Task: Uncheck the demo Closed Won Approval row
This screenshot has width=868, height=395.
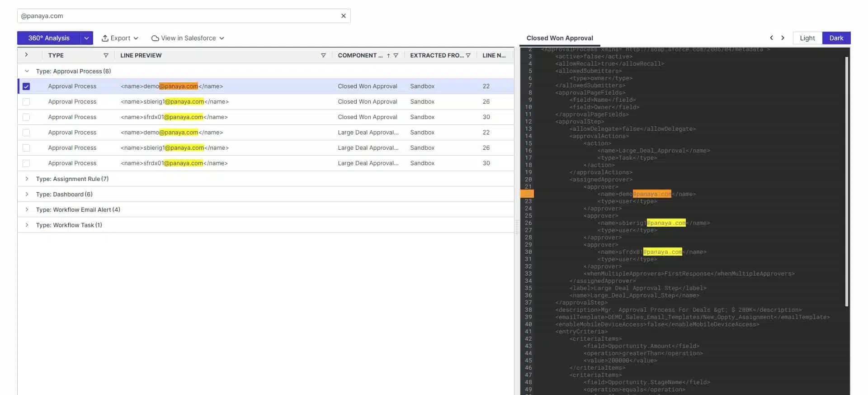Action: pos(26,86)
